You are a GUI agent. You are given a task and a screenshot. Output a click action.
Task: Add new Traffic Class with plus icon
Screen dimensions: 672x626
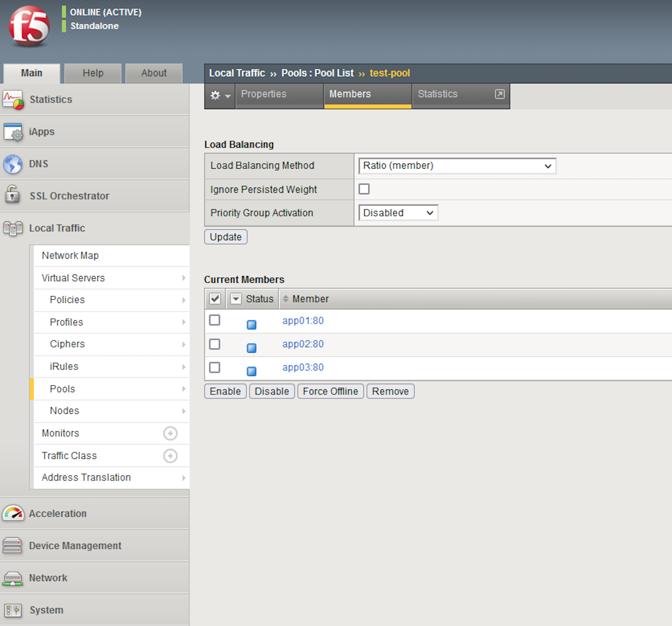tap(170, 456)
